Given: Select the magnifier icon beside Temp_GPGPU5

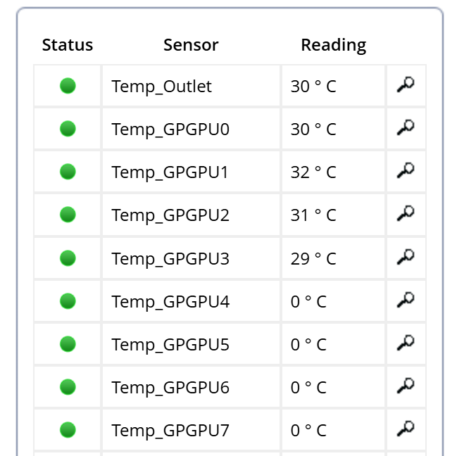Looking at the screenshot, I should click(x=406, y=343).
